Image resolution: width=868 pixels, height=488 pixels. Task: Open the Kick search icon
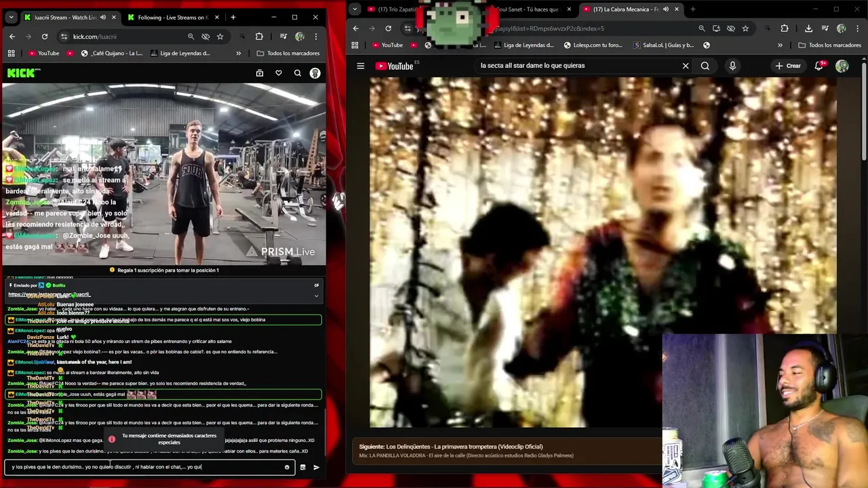(298, 73)
